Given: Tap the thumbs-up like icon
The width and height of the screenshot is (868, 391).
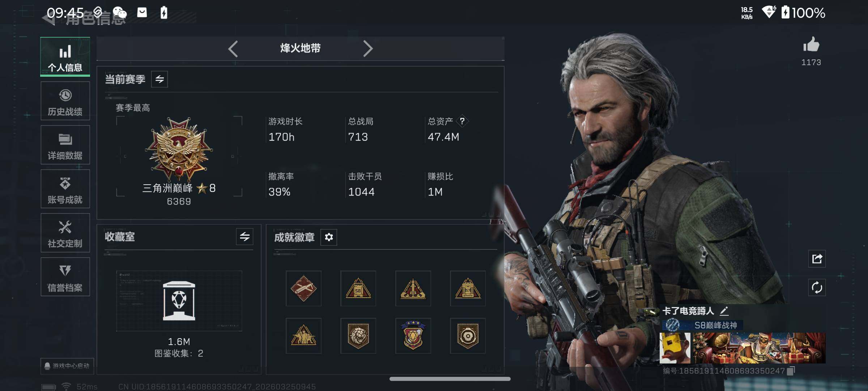Looking at the screenshot, I should point(811,45).
